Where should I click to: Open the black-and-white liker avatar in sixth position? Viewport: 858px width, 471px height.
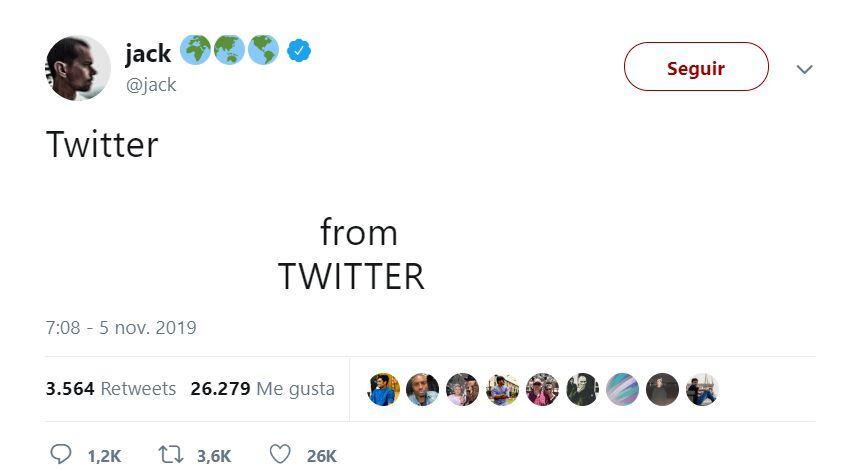coord(582,389)
